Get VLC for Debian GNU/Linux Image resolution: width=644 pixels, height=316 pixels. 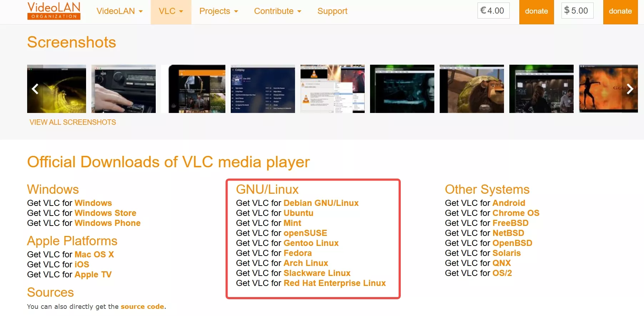(321, 203)
